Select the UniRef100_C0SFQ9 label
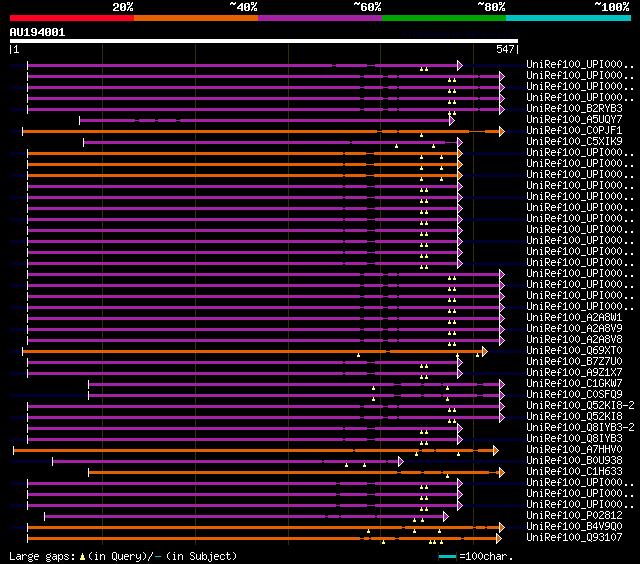640x564 pixels. pyautogui.click(x=574, y=395)
